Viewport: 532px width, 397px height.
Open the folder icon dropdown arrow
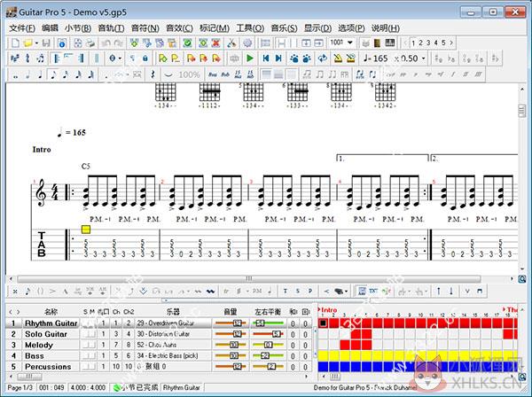[36, 43]
